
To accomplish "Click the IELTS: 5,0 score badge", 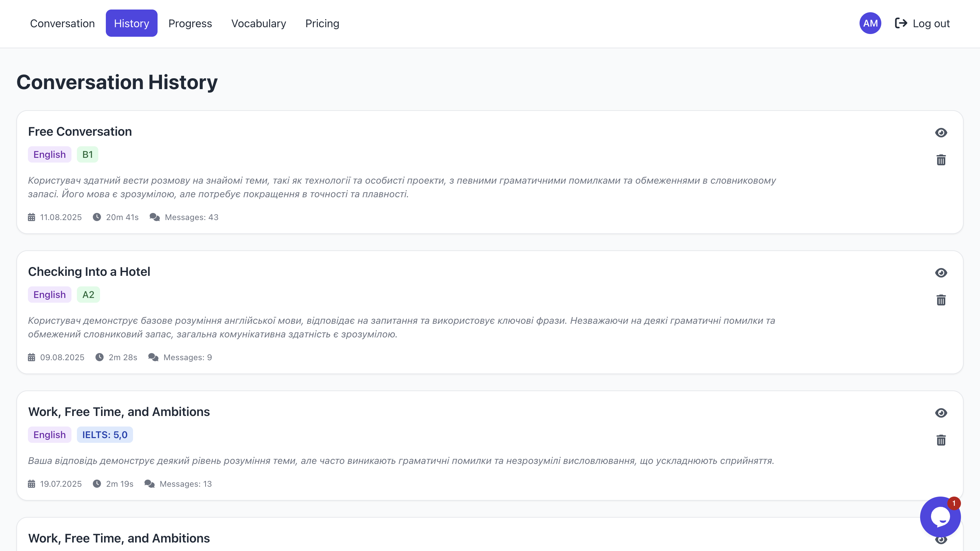I will point(104,435).
